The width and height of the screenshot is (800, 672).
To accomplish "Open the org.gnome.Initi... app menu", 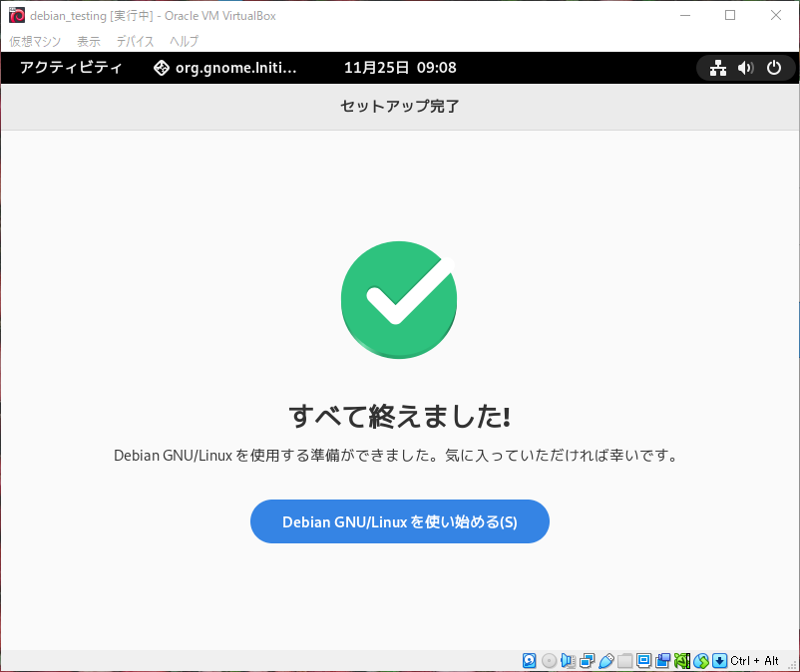I will [225, 68].
